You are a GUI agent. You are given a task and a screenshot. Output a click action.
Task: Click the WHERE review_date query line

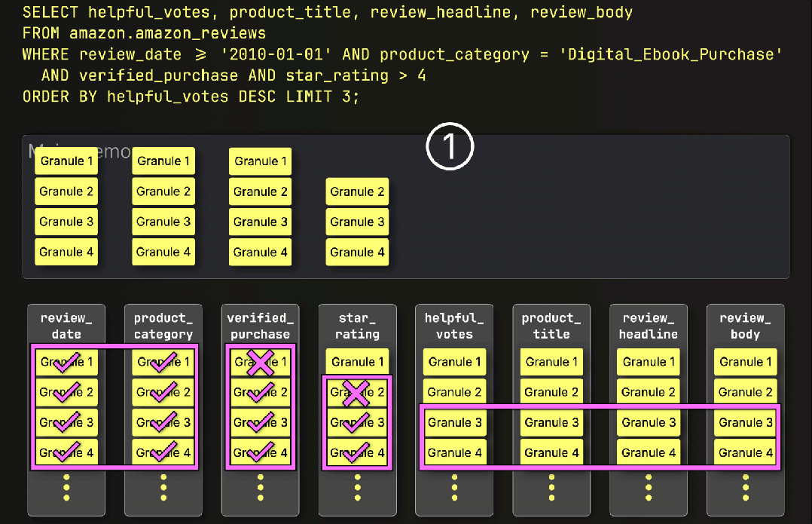pos(402,54)
